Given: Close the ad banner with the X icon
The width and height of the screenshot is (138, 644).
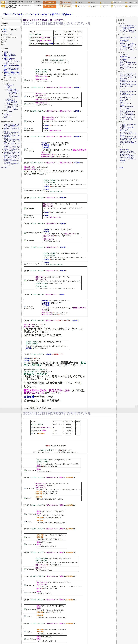Looking at the screenshot, I should click(x=136, y=406).
